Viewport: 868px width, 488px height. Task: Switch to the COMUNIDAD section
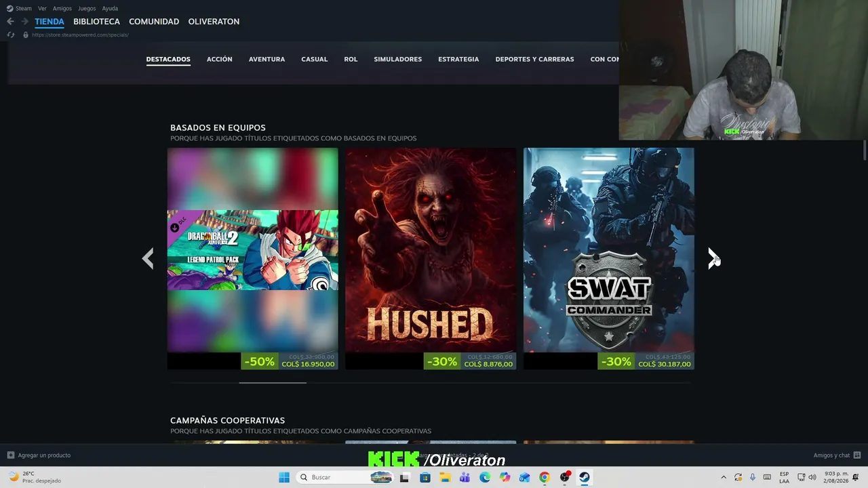(x=154, y=22)
